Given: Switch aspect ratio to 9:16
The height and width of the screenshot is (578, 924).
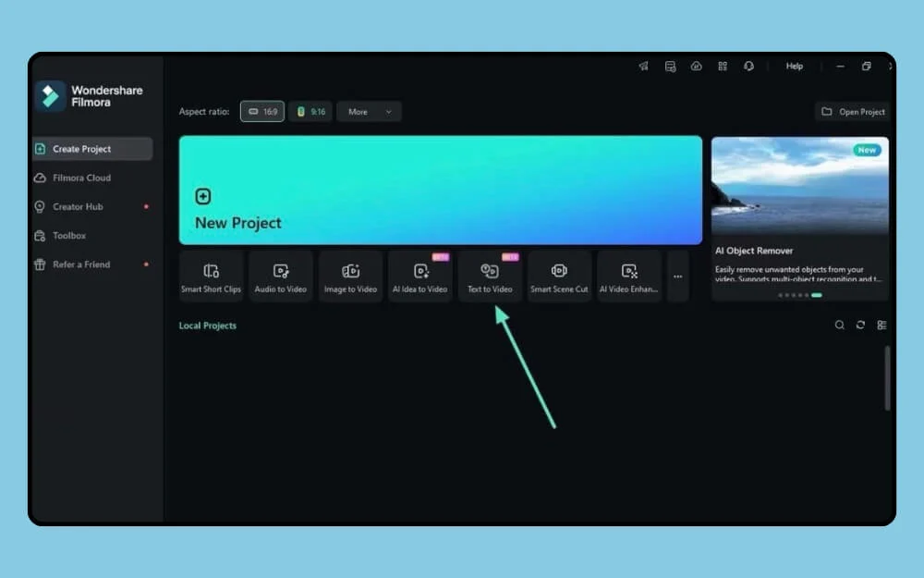Looking at the screenshot, I should pos(313,111).
